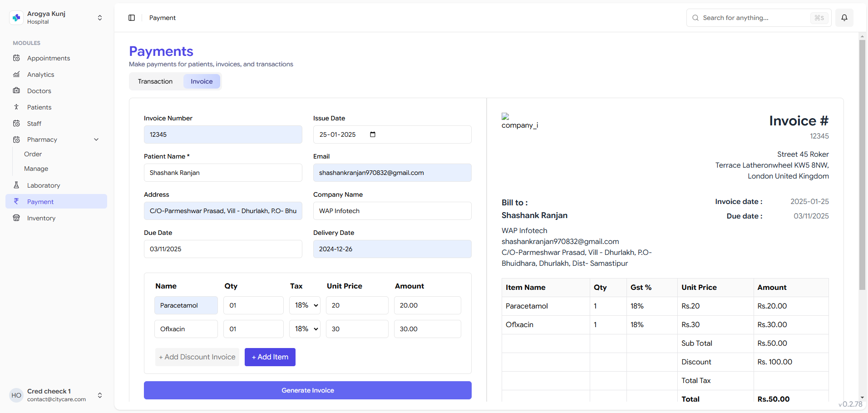The image size is (868, 413).
Task: Open the Laboratory module
Action: (x=56, y=185)
